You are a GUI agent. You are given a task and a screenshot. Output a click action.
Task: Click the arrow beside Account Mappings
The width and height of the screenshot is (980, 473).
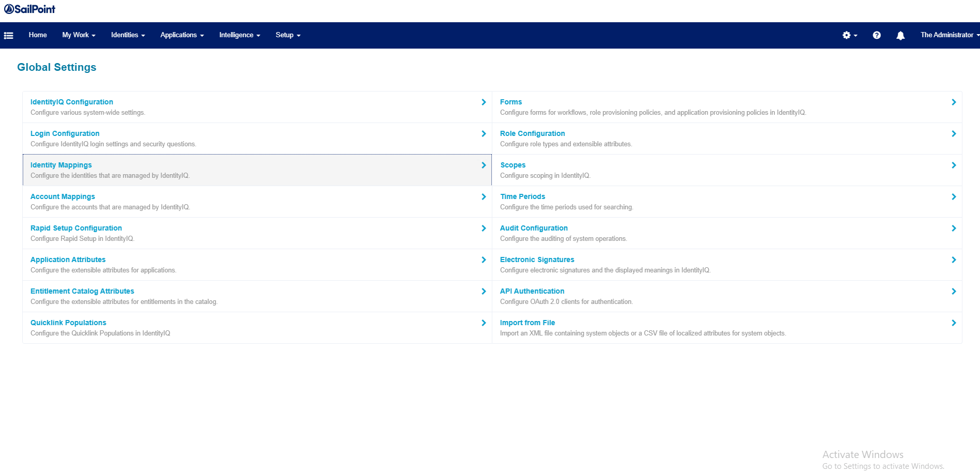(484, 197)
